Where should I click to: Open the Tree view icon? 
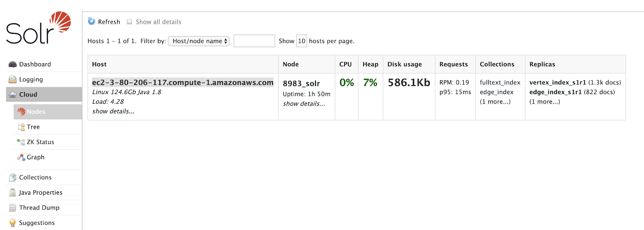click(x=21, y=127)
